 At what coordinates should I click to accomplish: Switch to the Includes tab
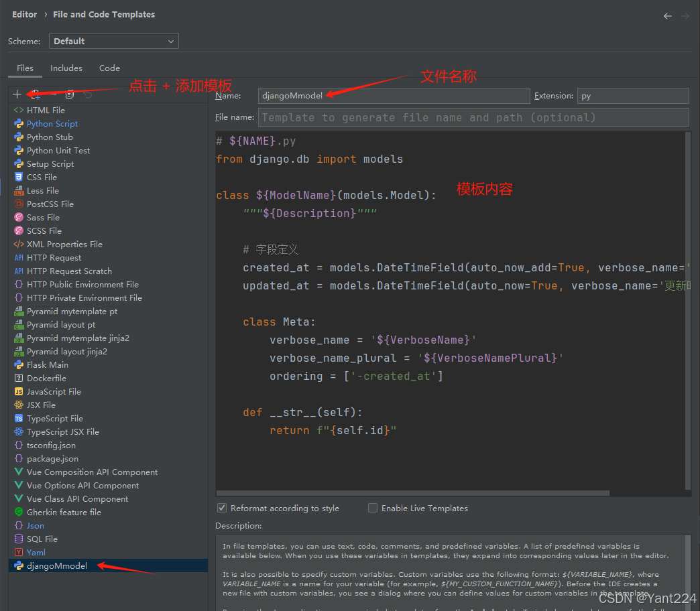pyautogui.click(x=66, y=68)
